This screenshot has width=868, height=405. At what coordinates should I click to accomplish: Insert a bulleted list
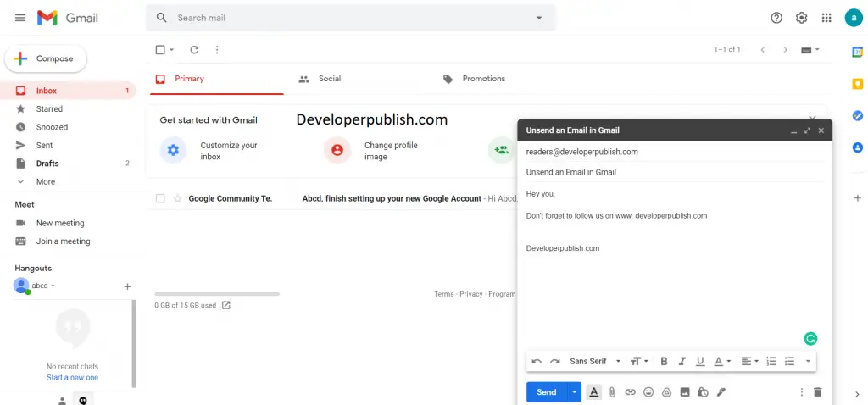click(789, 361)
